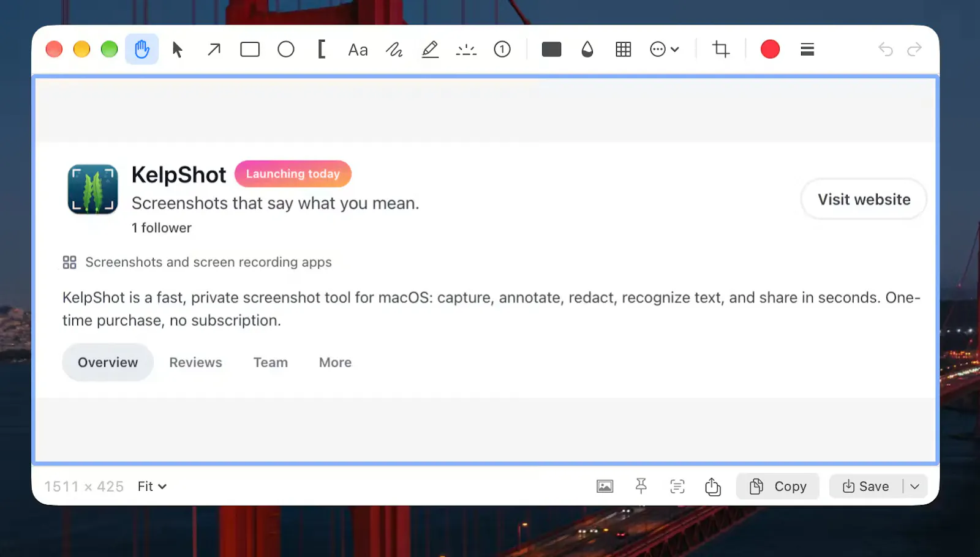
Task: Click the Visit website button
Action: (x=864, y=199)
